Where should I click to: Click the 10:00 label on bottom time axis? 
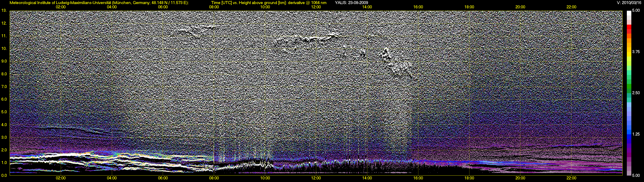tap(265, 178)
